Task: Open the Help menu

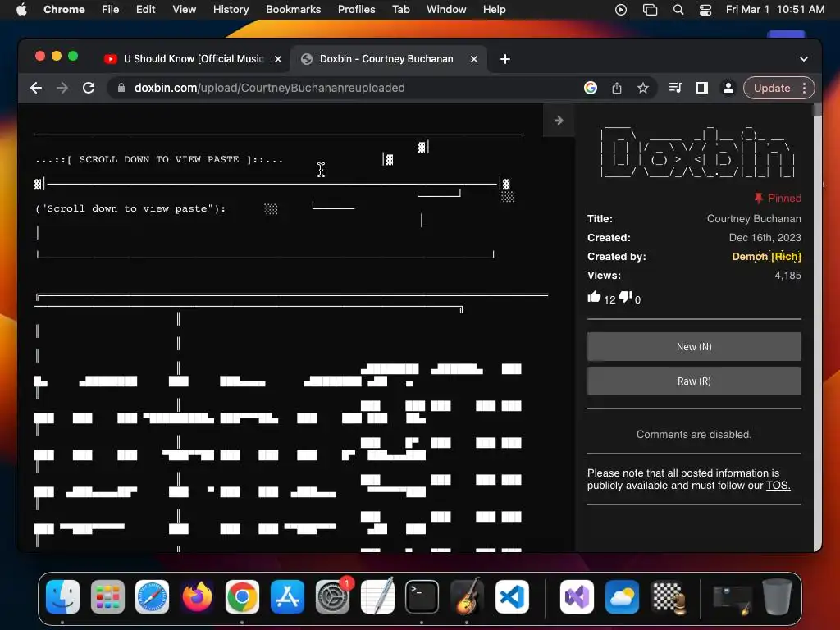Action: pos(494,9)
